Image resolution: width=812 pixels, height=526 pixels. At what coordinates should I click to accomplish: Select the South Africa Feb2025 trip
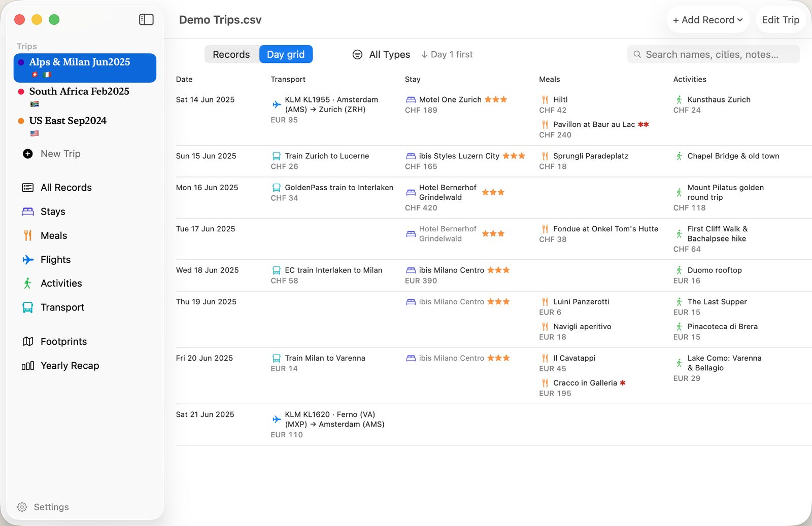(x=85, y=97)
